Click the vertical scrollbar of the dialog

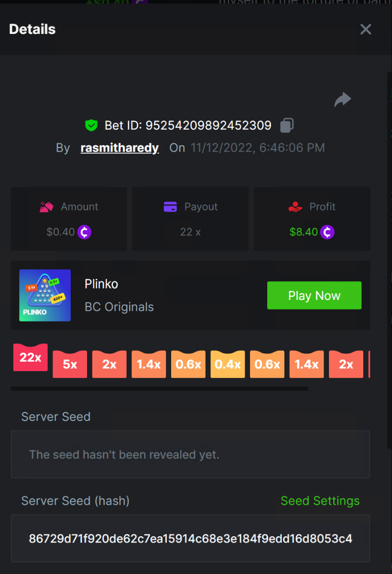(x=389, y=260)
